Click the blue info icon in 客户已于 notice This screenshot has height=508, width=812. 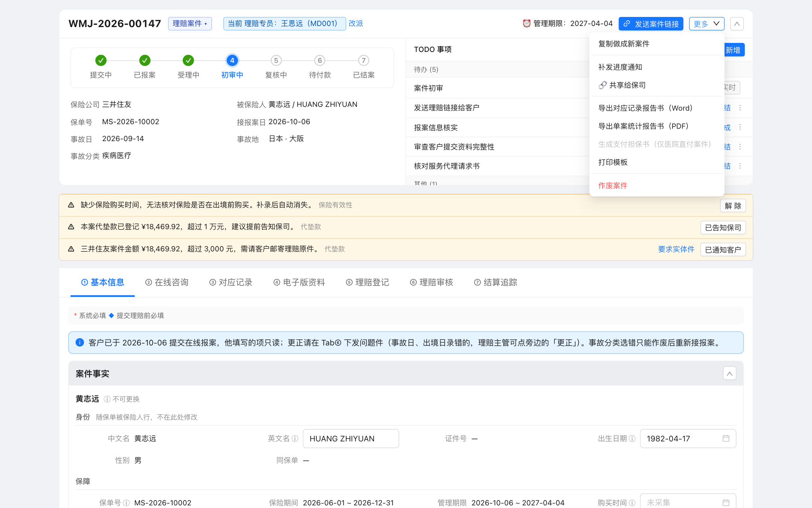[80, 342]
